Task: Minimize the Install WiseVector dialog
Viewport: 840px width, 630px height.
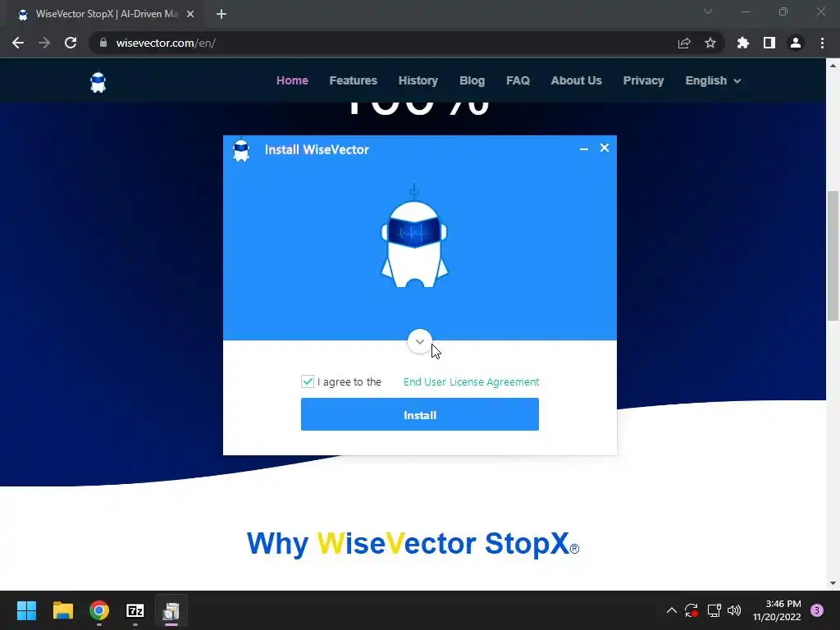Action: point(584,148)
